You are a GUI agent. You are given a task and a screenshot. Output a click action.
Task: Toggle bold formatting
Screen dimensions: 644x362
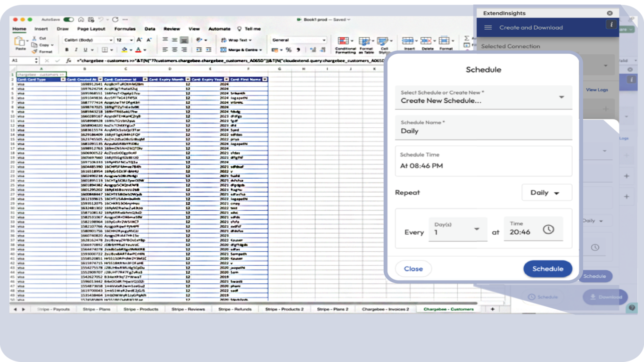click(67, 50)
